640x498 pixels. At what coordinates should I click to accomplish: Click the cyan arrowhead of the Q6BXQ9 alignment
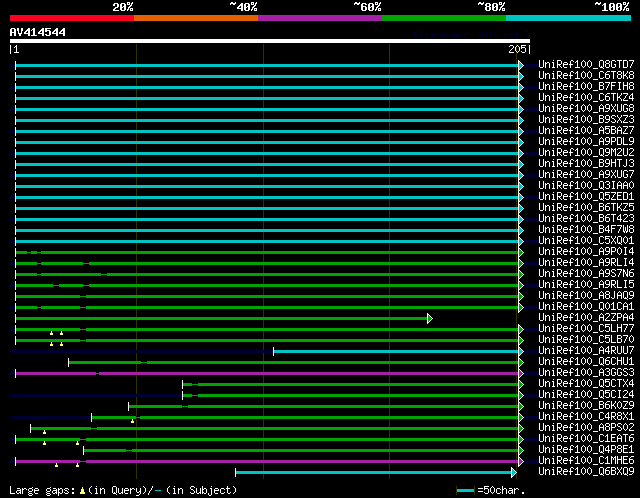point(514,472)
